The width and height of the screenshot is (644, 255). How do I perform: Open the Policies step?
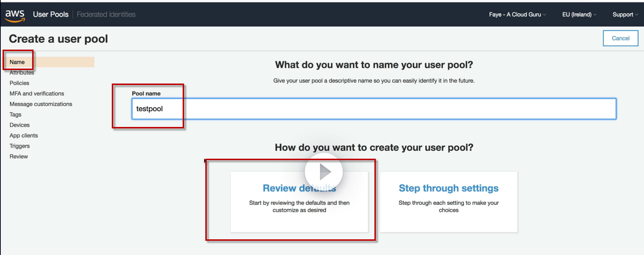pyautogui.click(x=19, y=83)
